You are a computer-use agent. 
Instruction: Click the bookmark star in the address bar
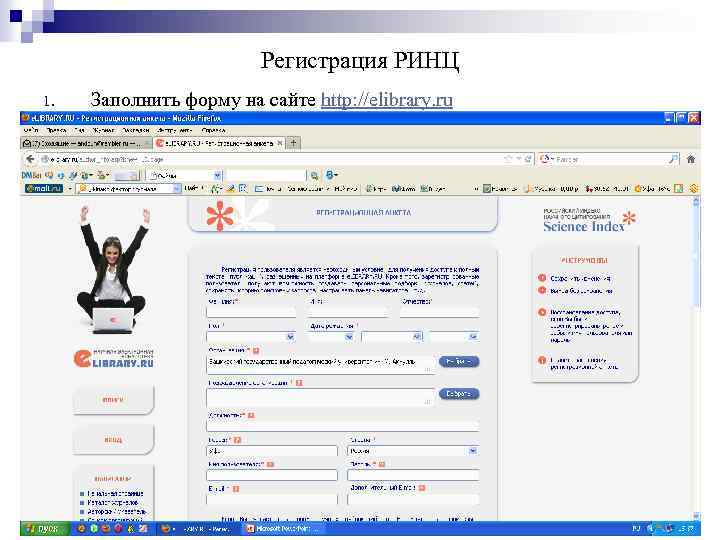[x=508, y=159]
